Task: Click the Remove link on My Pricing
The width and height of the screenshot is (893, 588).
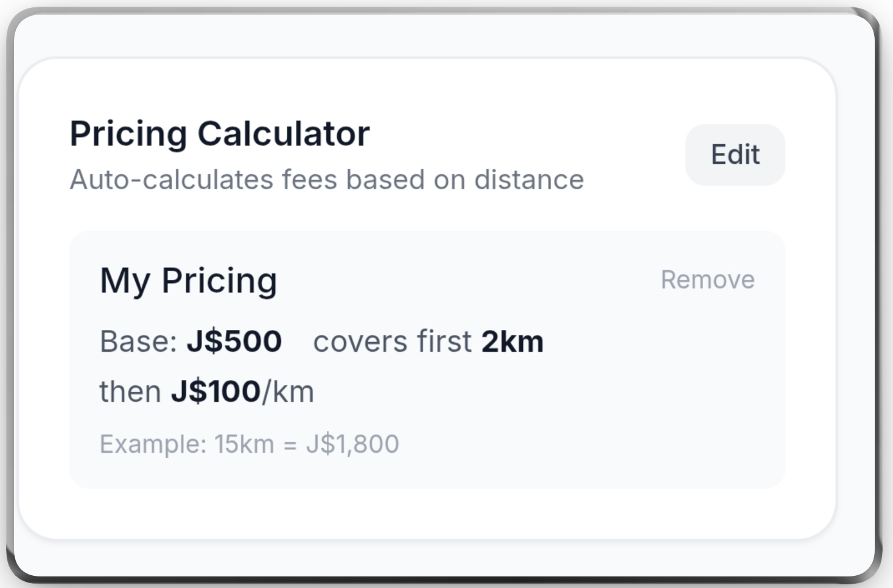Action: click(x=708, y=279)
